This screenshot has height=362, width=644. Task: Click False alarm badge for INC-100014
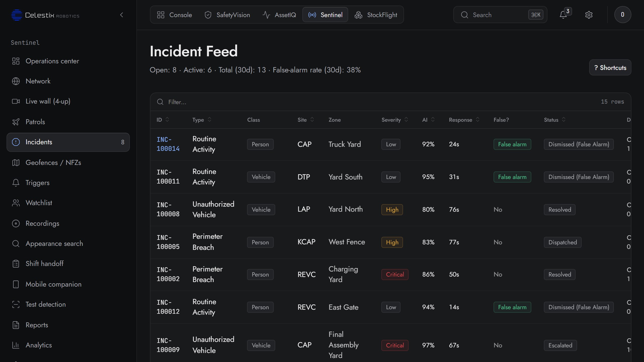pos(512,144)
